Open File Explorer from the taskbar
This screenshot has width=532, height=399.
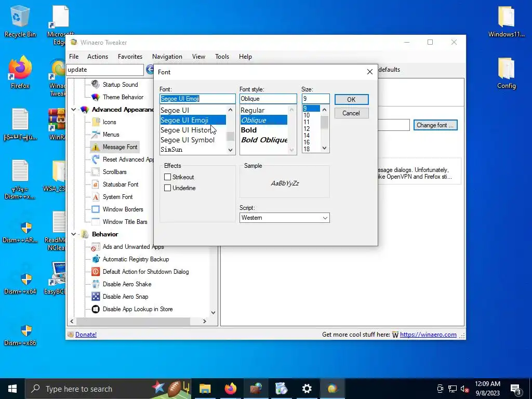click(x=205, y=389)
